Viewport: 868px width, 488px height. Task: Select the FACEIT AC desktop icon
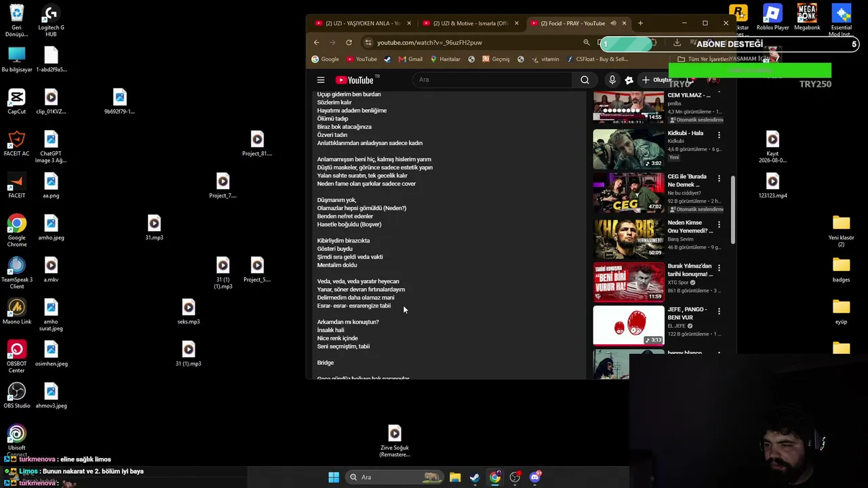pyautogui.click(x=16, y=144)
